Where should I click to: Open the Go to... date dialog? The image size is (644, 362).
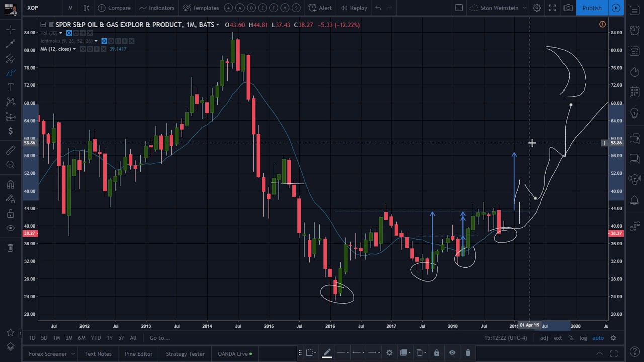(x=159, y=338)
